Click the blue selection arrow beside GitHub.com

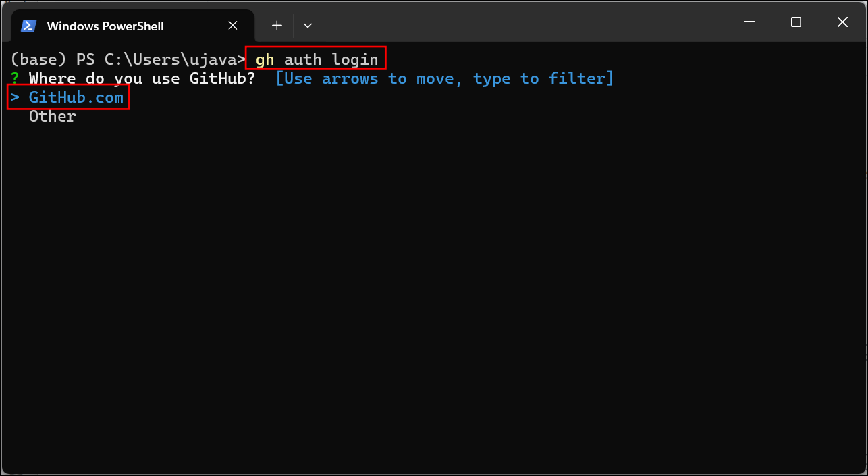point(15,97)
